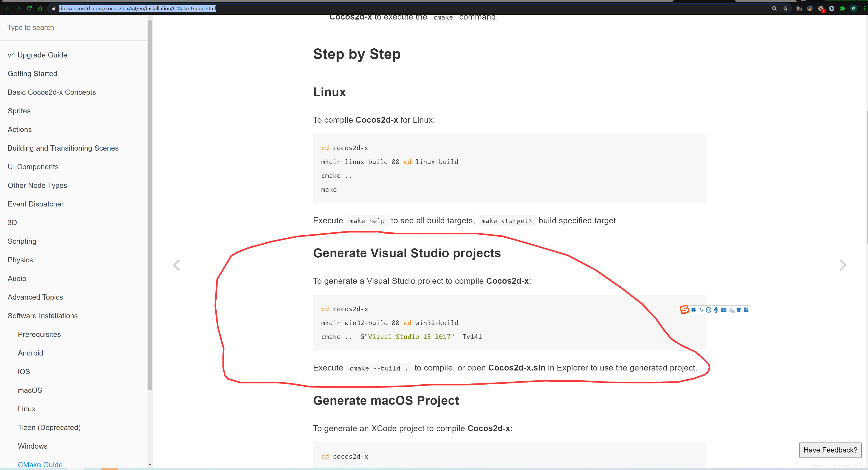
Task: Select the Windows installation subpage
Action: (x=33, y=446)
